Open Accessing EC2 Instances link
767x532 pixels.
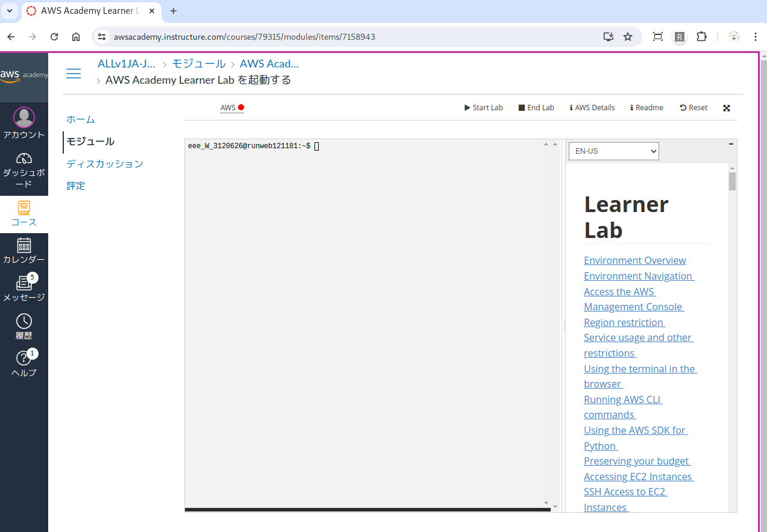click(x=639, y=477)
